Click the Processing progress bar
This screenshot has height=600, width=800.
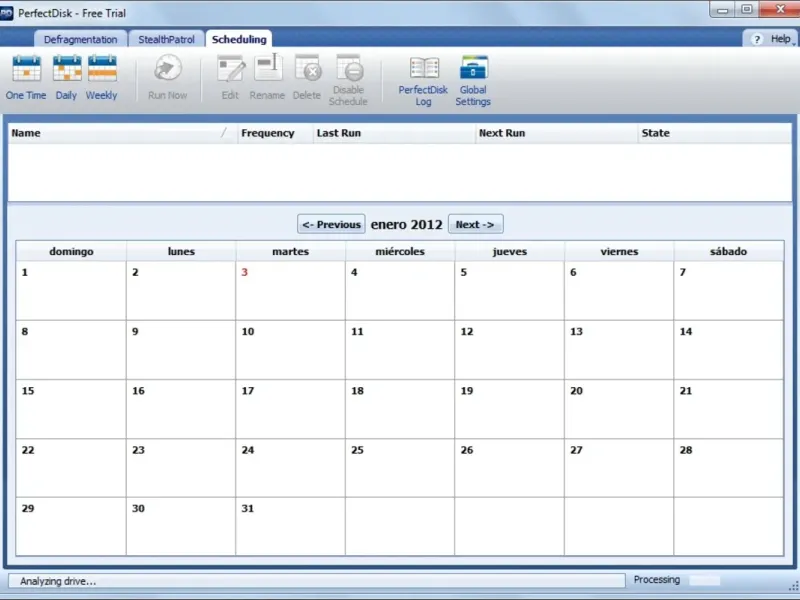[x=705, y=580]
